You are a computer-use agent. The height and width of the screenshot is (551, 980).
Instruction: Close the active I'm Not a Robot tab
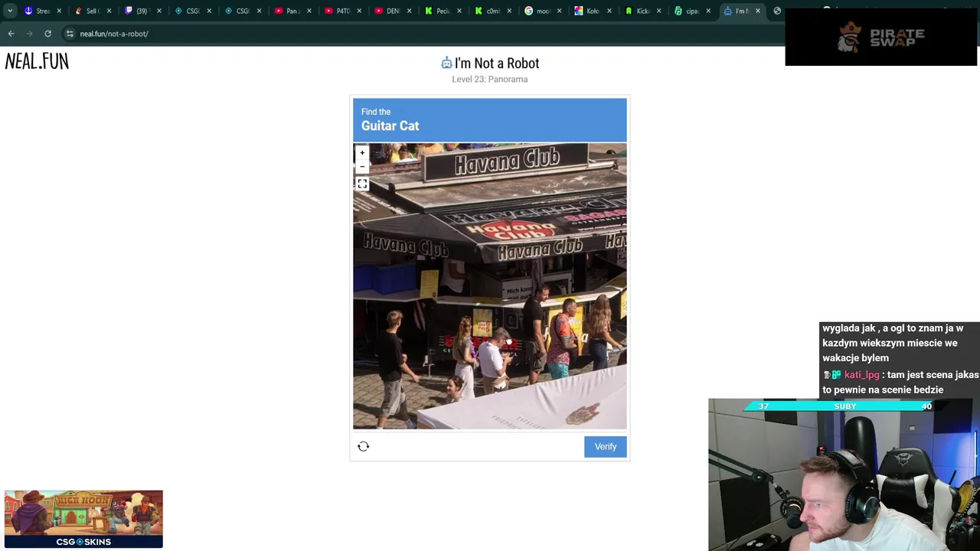click(x=757, y=11)
